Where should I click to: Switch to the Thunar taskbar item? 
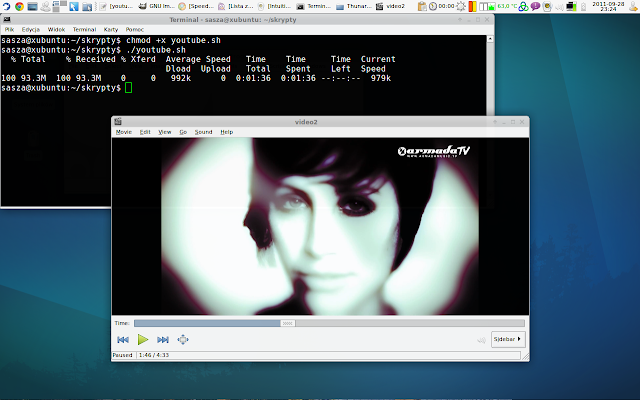[354, 6]
